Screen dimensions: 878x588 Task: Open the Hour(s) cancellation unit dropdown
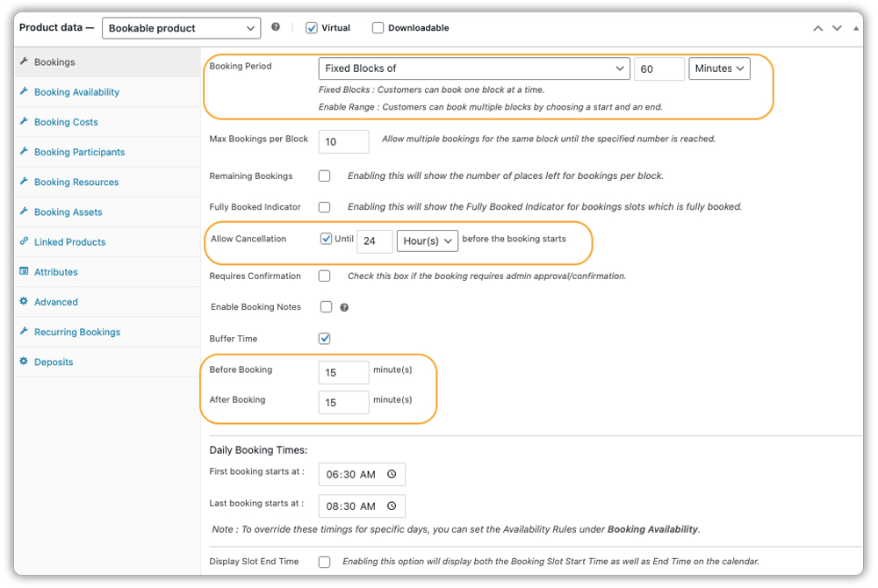(428, 240)
